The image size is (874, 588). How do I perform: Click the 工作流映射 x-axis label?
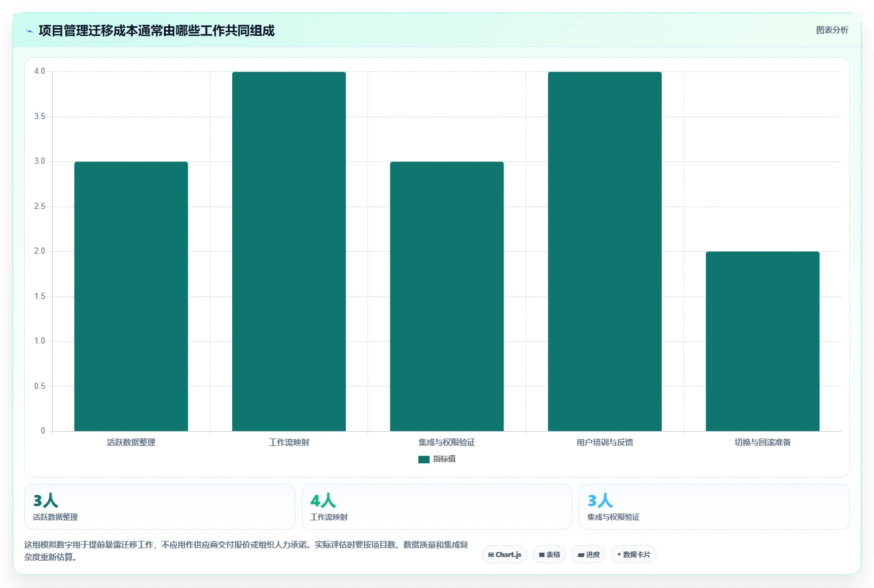(x=289, y=442)
